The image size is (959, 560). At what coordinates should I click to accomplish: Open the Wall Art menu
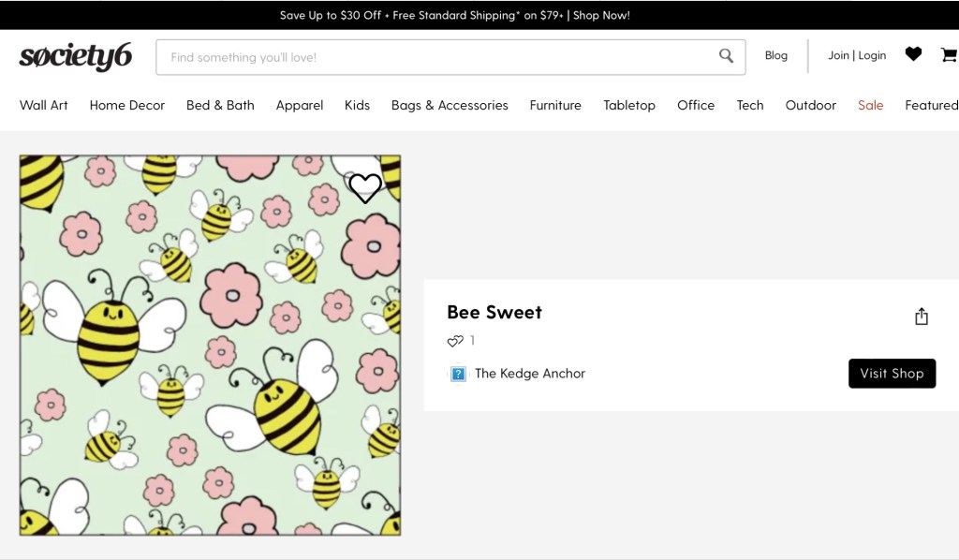(x=44, y=105)
